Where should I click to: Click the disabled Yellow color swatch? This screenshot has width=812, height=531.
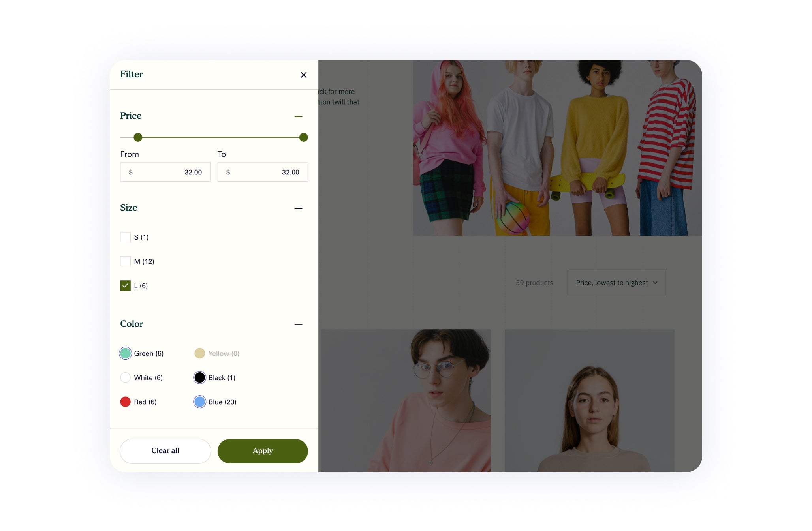(200, 353)
